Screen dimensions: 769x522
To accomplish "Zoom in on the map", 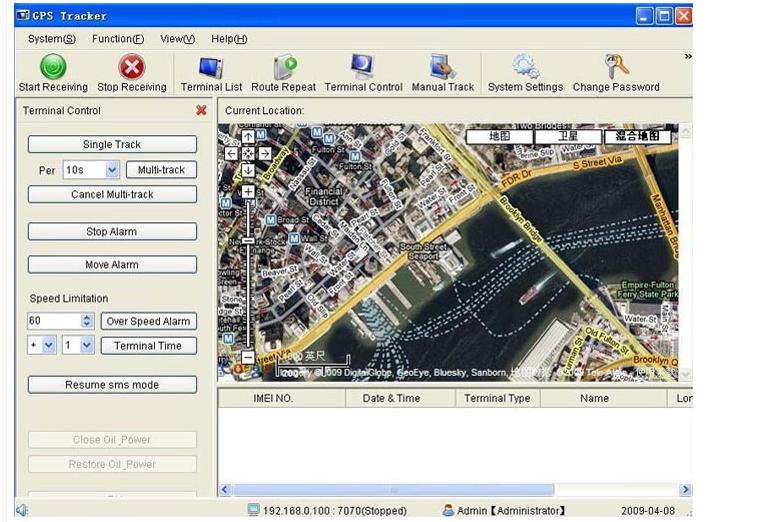I will (x=248, y=191).
